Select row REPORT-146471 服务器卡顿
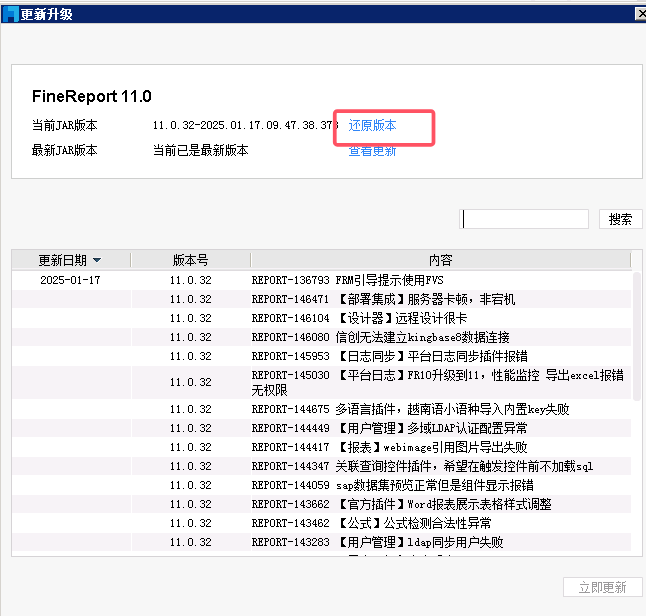Screen dimensions: 646x616 point(321,299)
